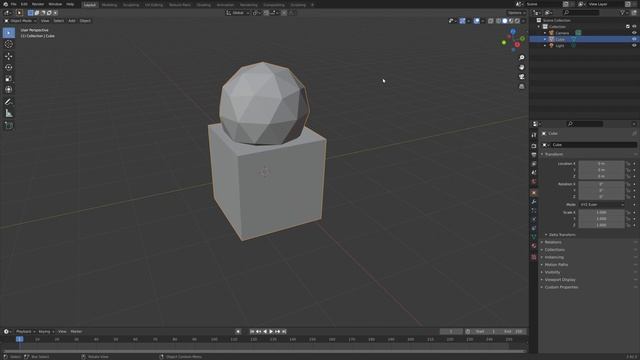The height and width of the screenshot is (360, 640).
Task: Open the Window menu
Action: click(x=55, y=4)
